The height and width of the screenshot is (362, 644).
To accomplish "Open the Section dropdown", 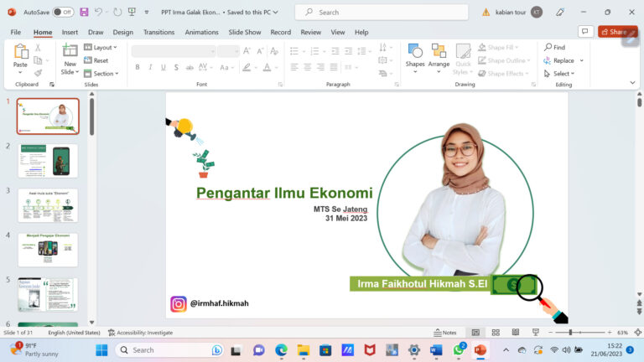I will point(102,74).
